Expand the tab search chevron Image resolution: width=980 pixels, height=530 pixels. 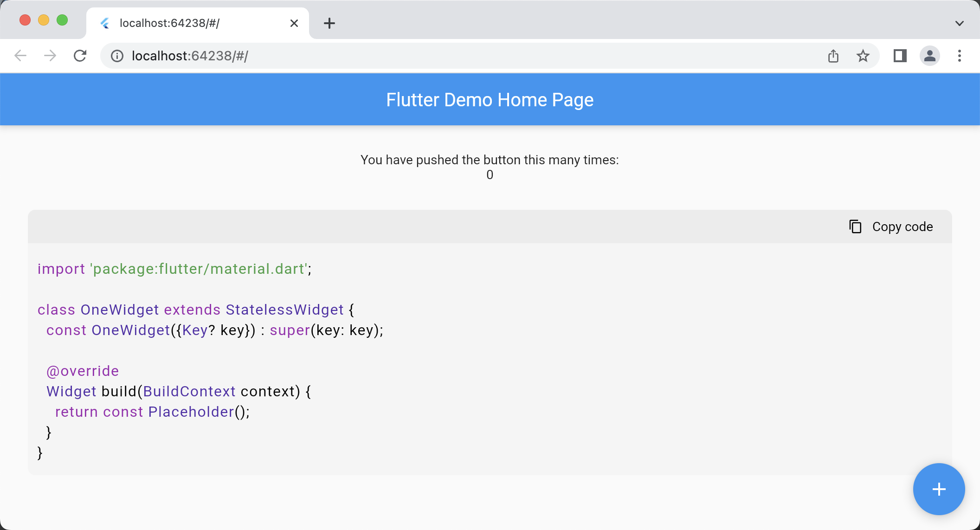tap(959, 23)
